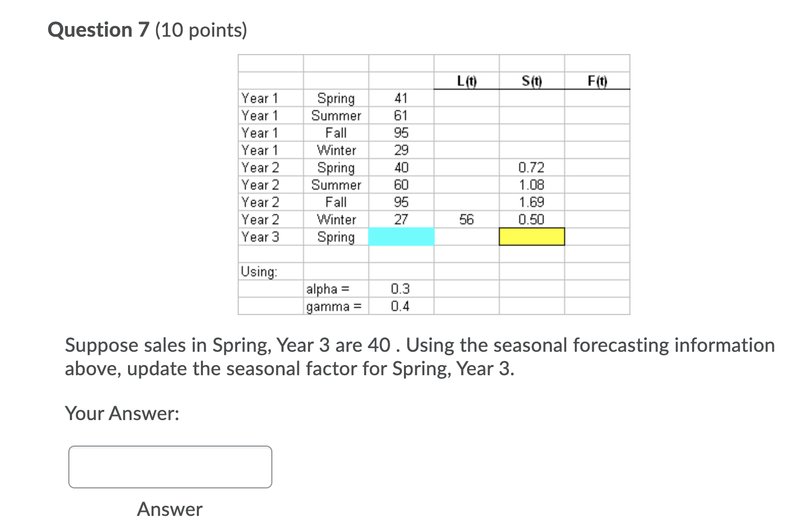This screenshot has width=812, height=520.
Task: Click the seasonal factor 0.72 cell
Action: 531,167
